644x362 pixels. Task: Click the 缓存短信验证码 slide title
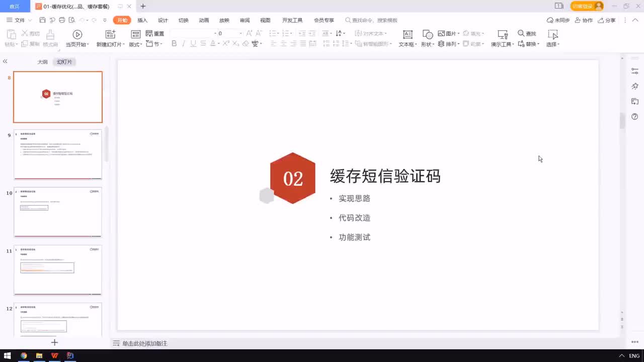(385, 176)
